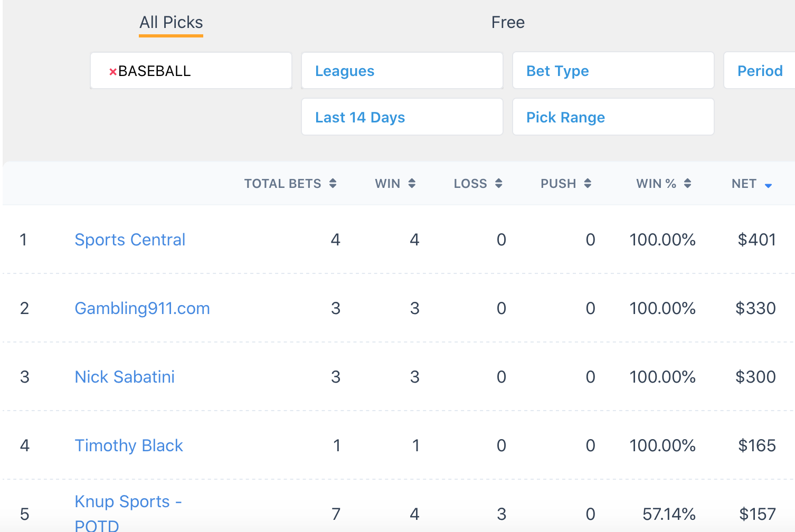Sort by Push column arrows icon

tap(588, 184)
